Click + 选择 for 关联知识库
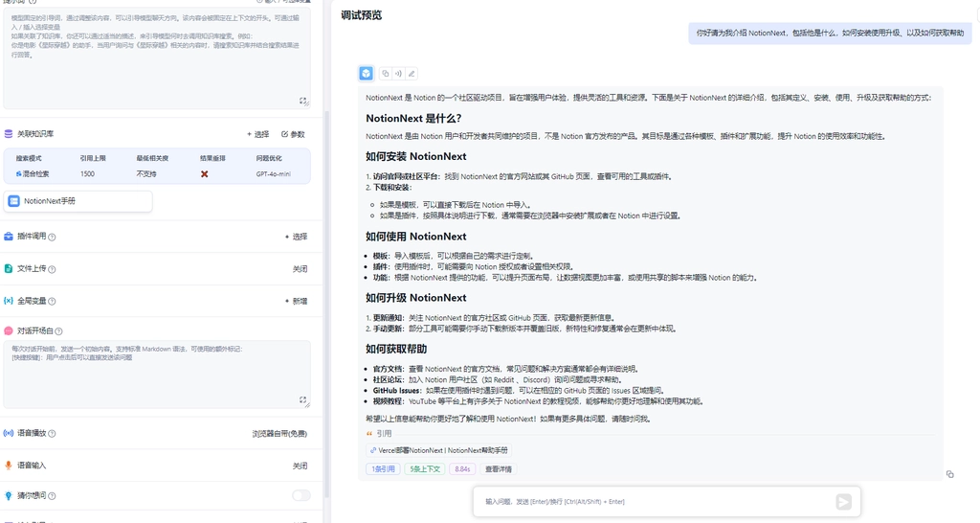Screen dimensions: 980x523 point(258,134)
